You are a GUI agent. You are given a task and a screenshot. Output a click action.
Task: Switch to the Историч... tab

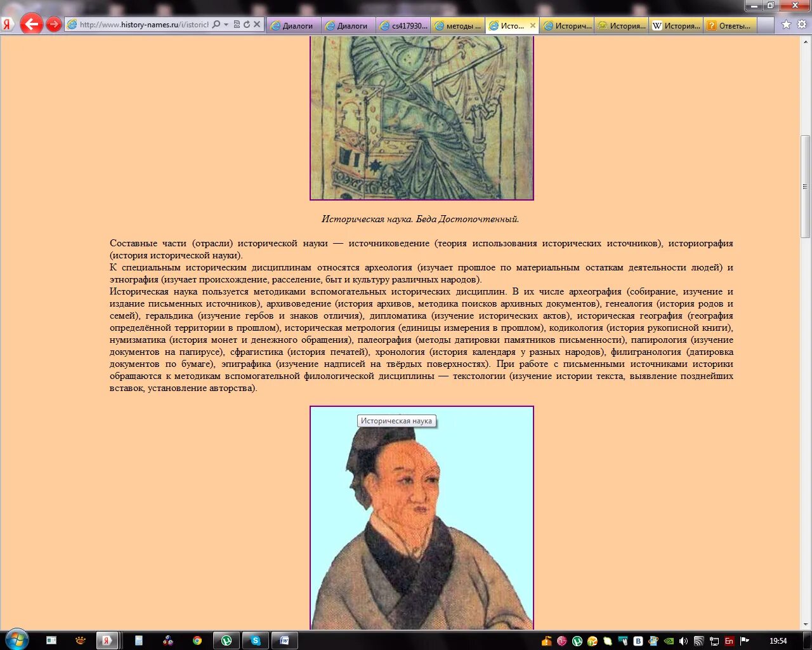(x=566, y=25)
